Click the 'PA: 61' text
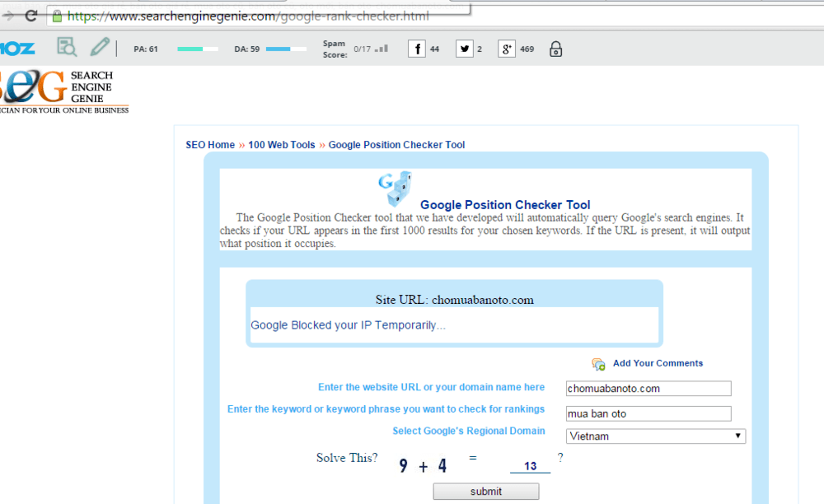The width and height of the screenshot is (824, 504). 146,49
